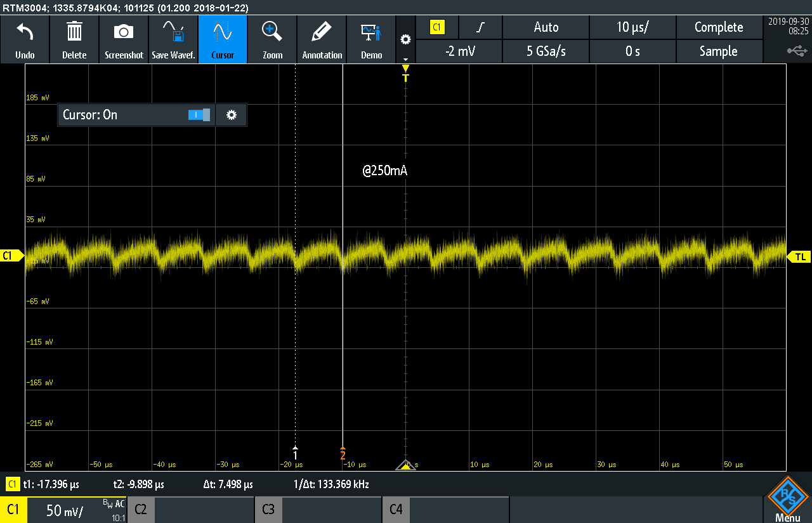This screenshot has width=812, height=523.
Task: Open cursor settings gear in Cursor popup
Action: (x=232, y=115)
